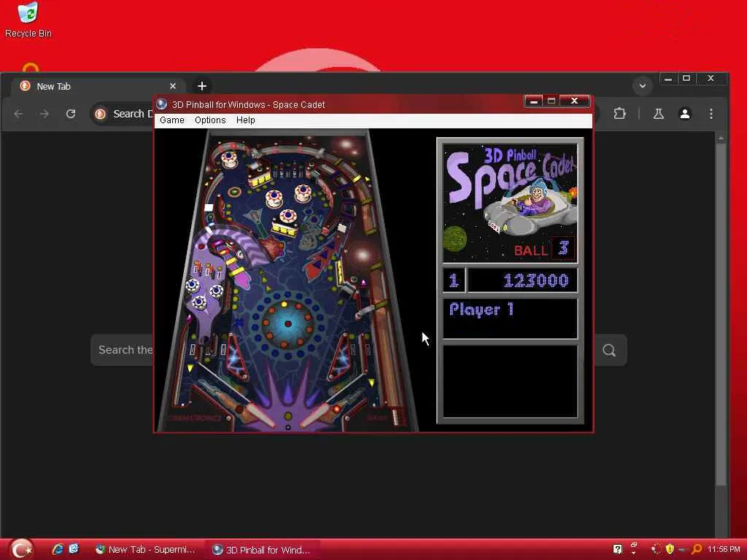Switch to New Tab - Supermium taskbar button
Image resolution: width=747 pixels, height=560 pixels.
tap(146, 550)
